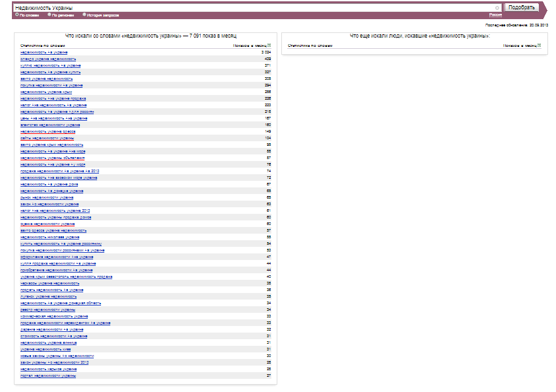Open link 'сландо украина недвижимость'
The image size is (556, 392).
point(48,59)
